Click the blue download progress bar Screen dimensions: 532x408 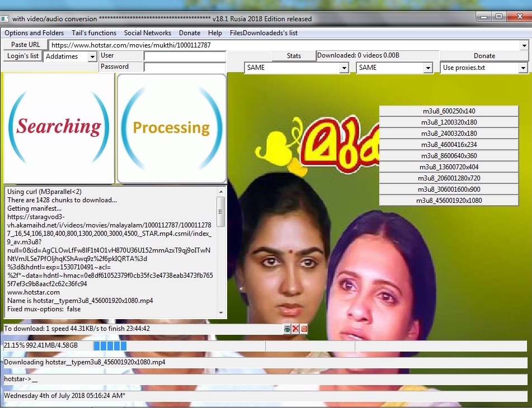click(110, 346)
